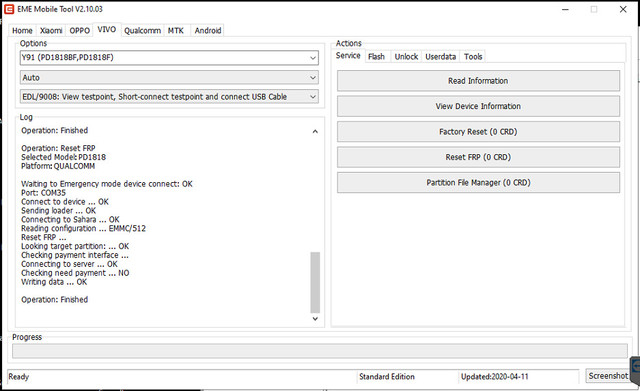The width and height of the screenshot is (640, 391).
Task: Open the Unlock actions tab
Action: coord(406,57)
